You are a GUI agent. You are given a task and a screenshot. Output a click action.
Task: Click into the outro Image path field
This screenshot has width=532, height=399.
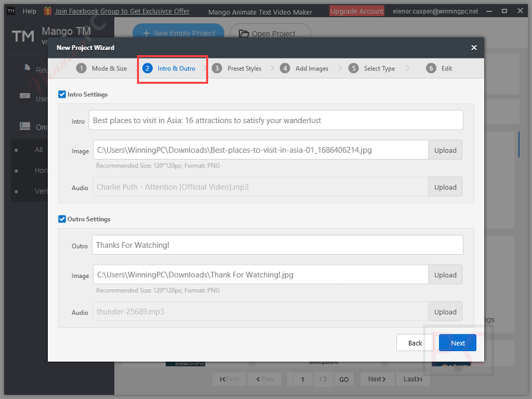pos(261,275)
